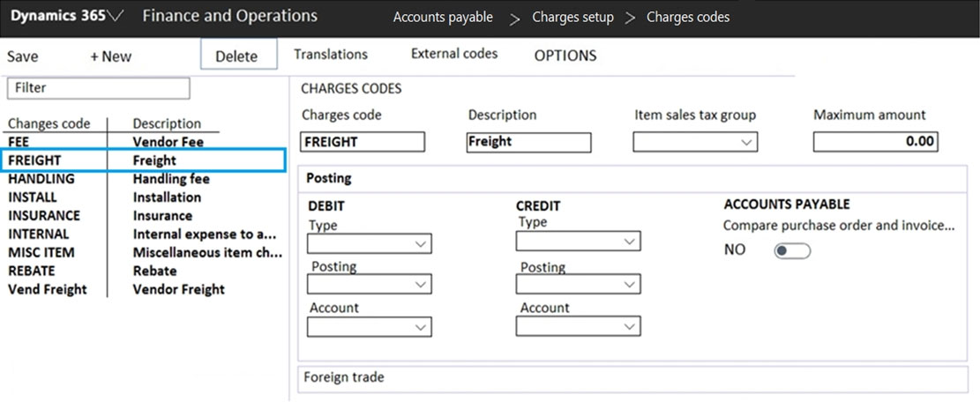The height and width of the screenshot is (402, 980).
Task: Click Save in the action bar
Action: coord(23,56)
